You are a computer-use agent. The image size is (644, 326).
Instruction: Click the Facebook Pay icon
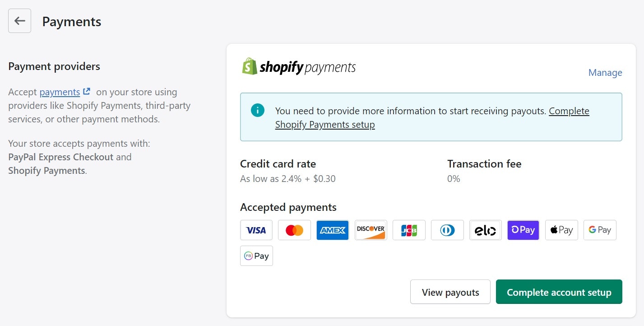[x=256, y=256]
